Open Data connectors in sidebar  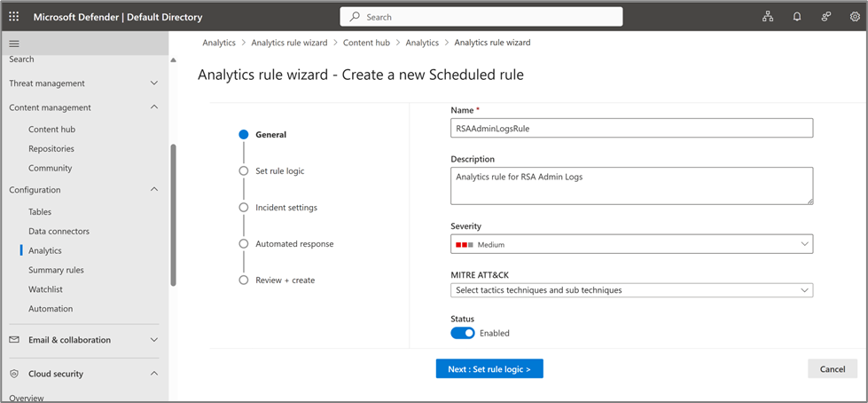[59, 232]
